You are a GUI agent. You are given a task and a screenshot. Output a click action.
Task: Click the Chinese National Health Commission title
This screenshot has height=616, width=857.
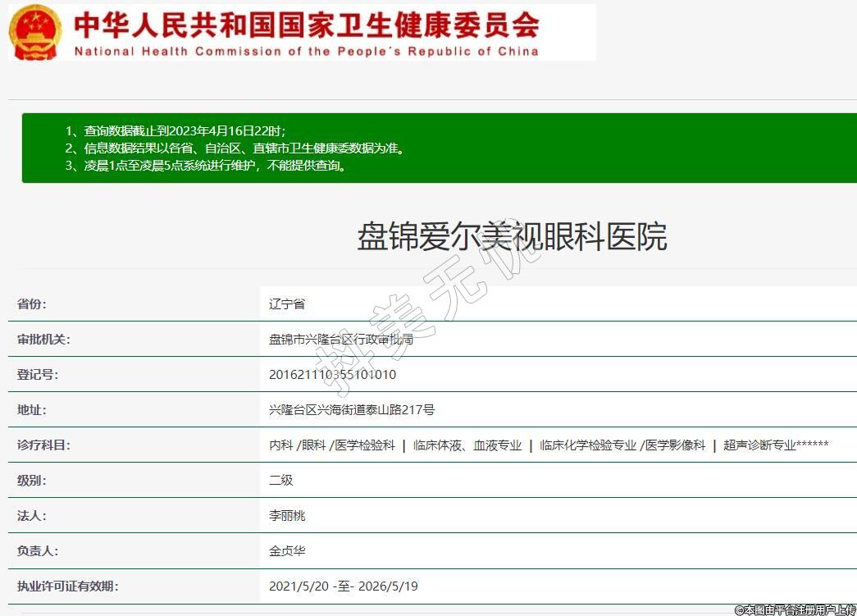(x=306, y=25)
